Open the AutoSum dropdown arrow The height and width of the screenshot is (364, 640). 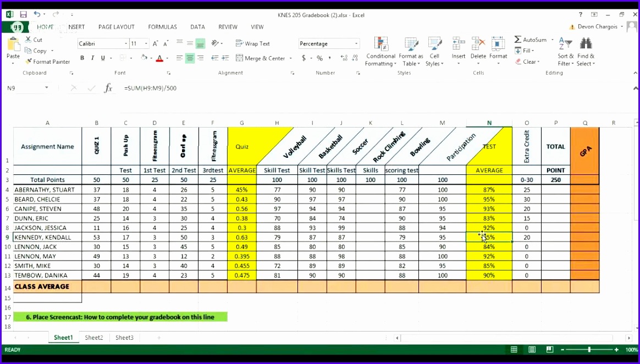click(552, 40)
